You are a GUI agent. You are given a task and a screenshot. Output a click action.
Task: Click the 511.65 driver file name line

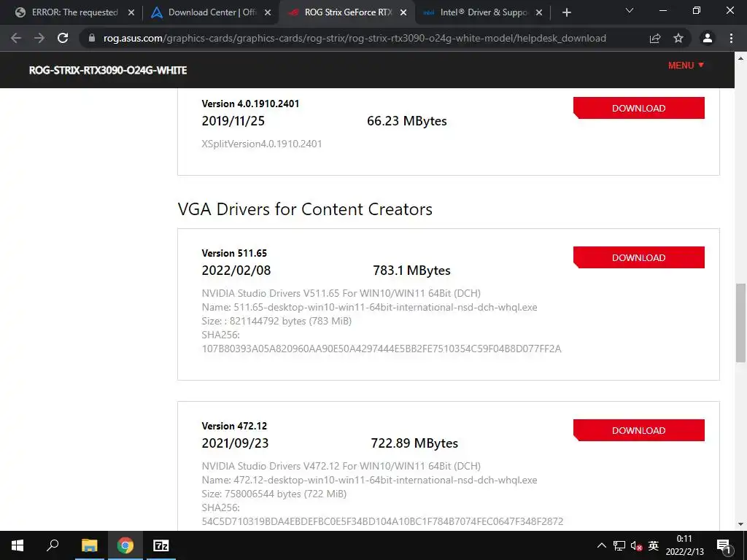click(x=369, y=307)
